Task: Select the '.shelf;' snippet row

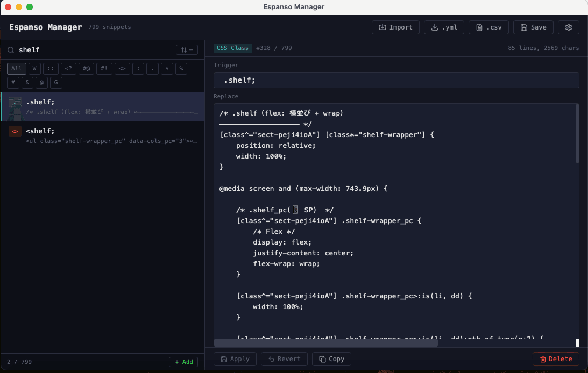Action: [103, 107]
